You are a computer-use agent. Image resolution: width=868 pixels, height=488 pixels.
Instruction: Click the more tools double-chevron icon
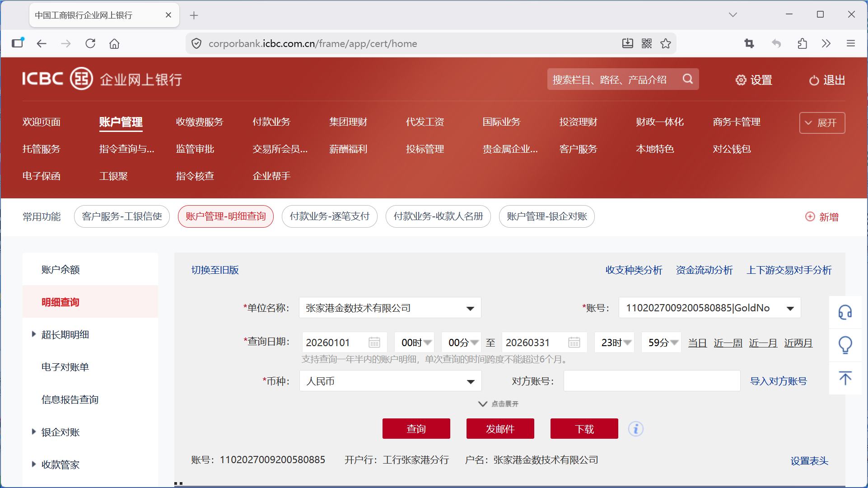point(826,43)
